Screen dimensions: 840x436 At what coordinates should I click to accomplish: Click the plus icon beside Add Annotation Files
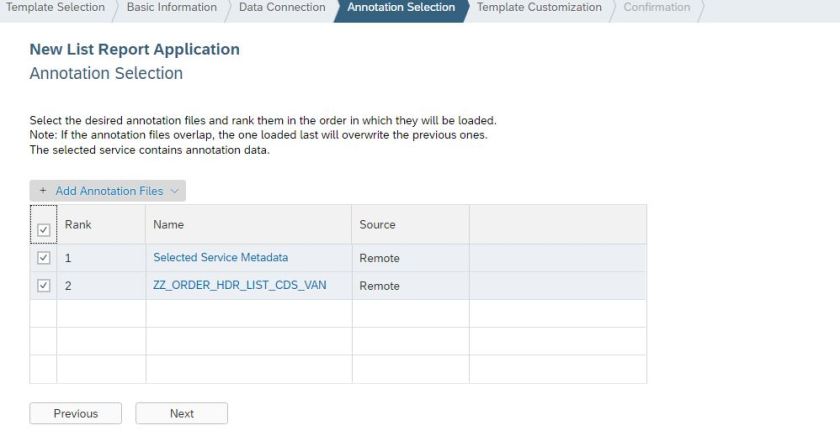click(x=43, y=191)
